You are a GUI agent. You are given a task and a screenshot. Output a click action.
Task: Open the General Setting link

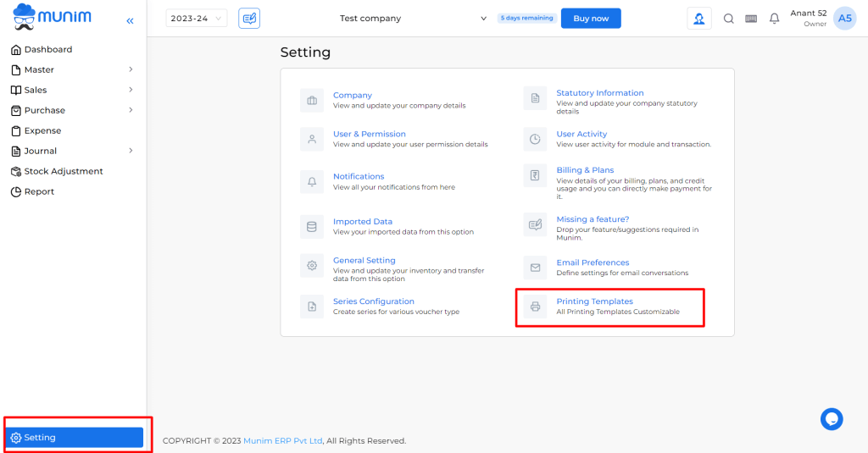click(364, 261)
